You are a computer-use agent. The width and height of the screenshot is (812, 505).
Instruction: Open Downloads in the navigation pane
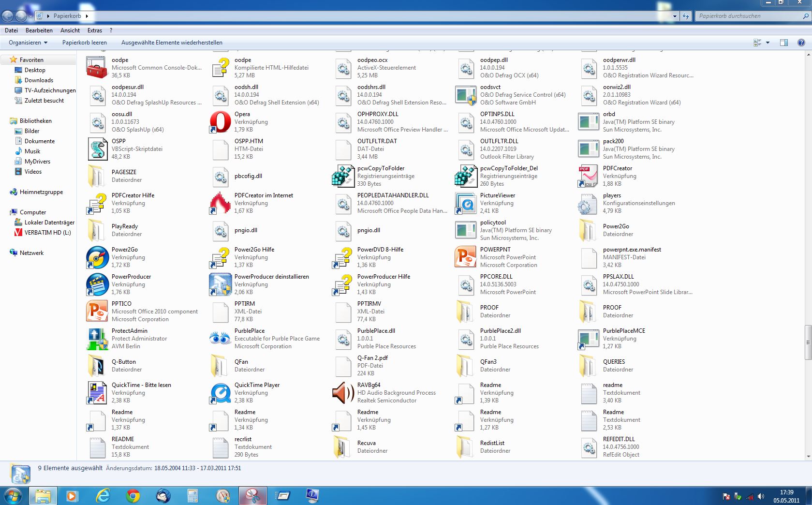[39, 80]
